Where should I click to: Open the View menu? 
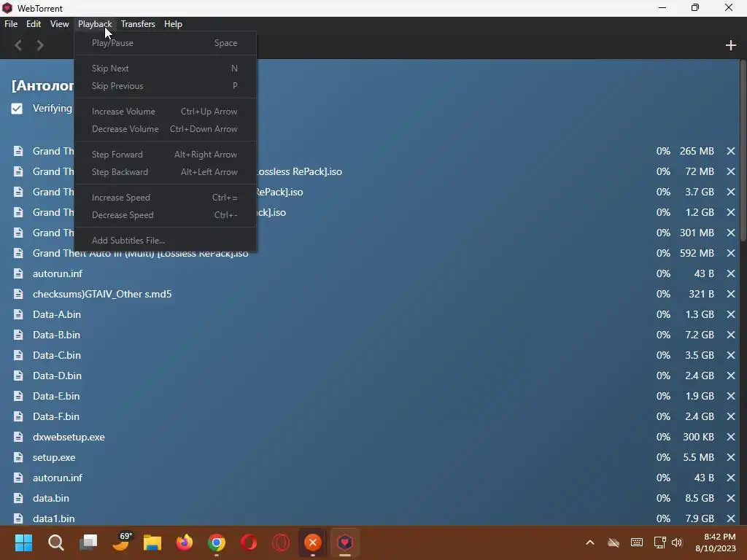[x=60, y=24]
